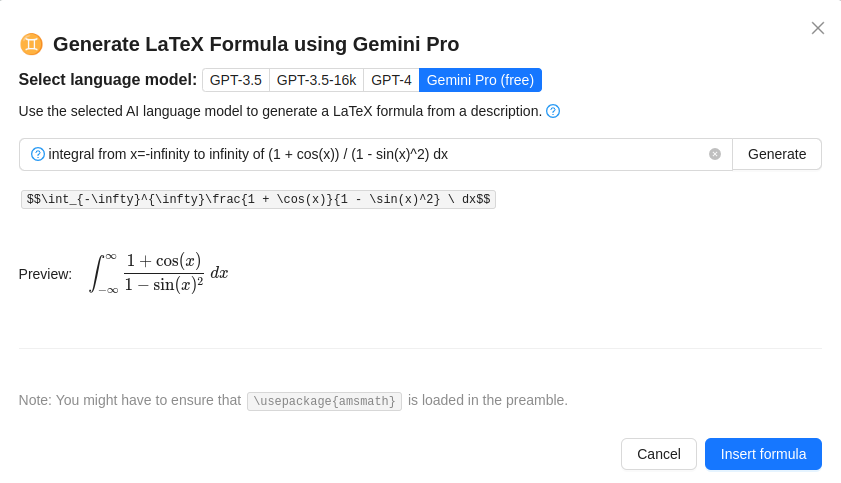This screenshot has width=841, height=483.
Task: Click the \usepackage{amsmath} code snippet
Action: pos(324,401)
